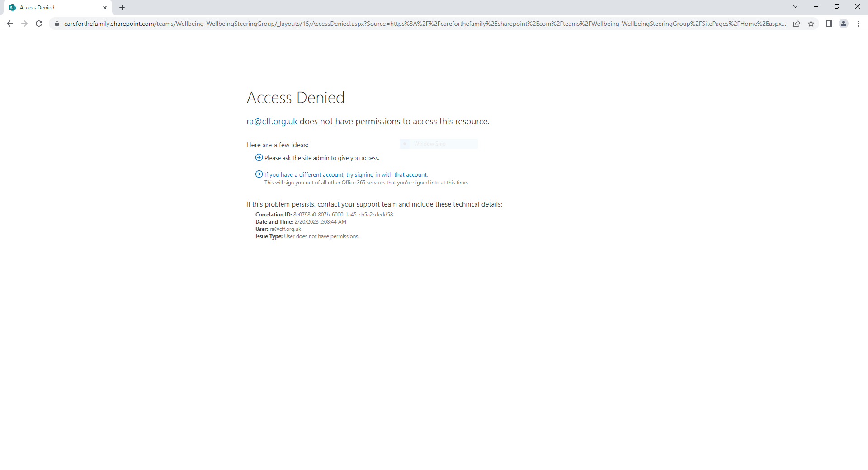Click the Date and Time value 2/20/2023

320,222
